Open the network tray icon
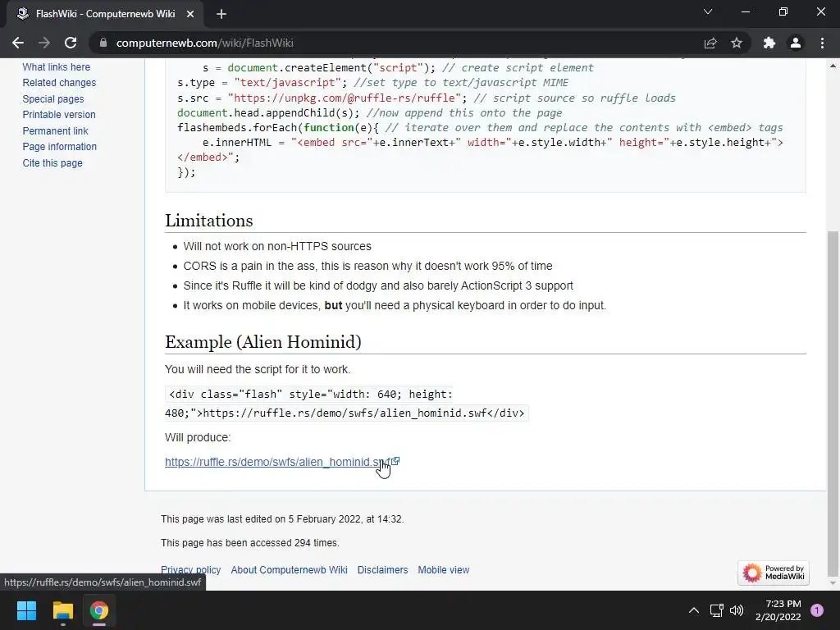840x630 pixels. click(716, 610)
